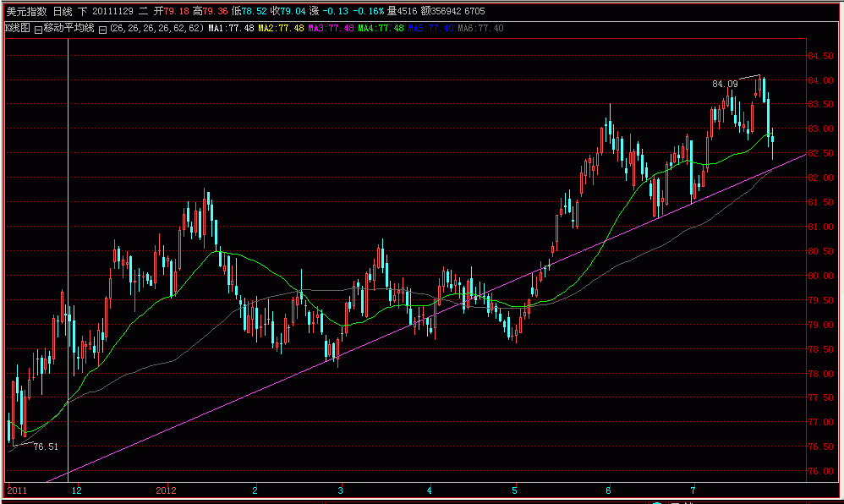Viewport: 844px width, 504px height.
Task: Click the 76.51 low price annotation
Action: (46, 446)
